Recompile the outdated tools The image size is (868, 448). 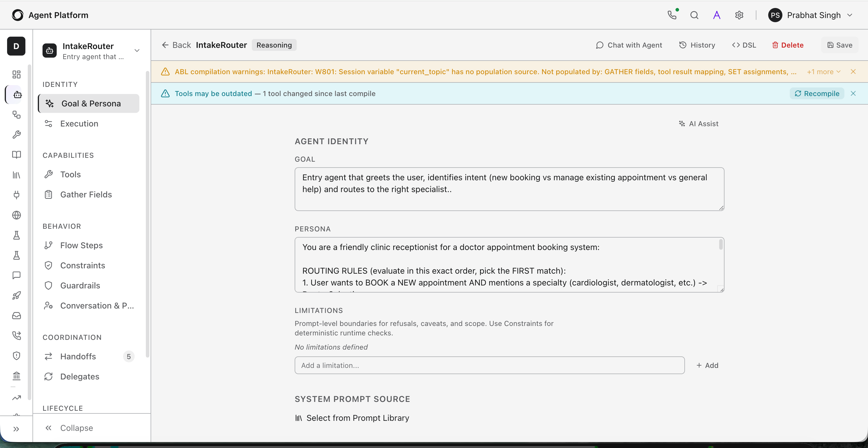(x=817, y=93)
